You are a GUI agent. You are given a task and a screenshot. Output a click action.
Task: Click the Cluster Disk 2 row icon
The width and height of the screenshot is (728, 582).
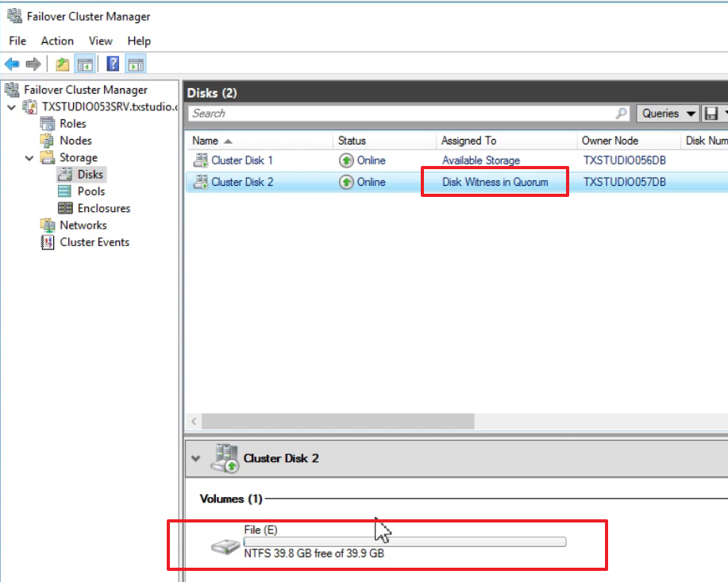click(201, 182)
